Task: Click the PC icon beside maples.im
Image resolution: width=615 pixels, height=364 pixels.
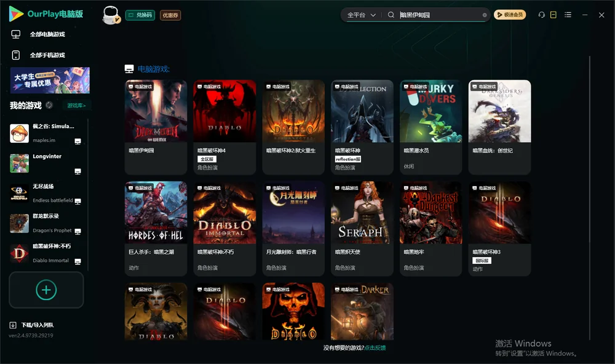Action: click(x=77, y=141)
